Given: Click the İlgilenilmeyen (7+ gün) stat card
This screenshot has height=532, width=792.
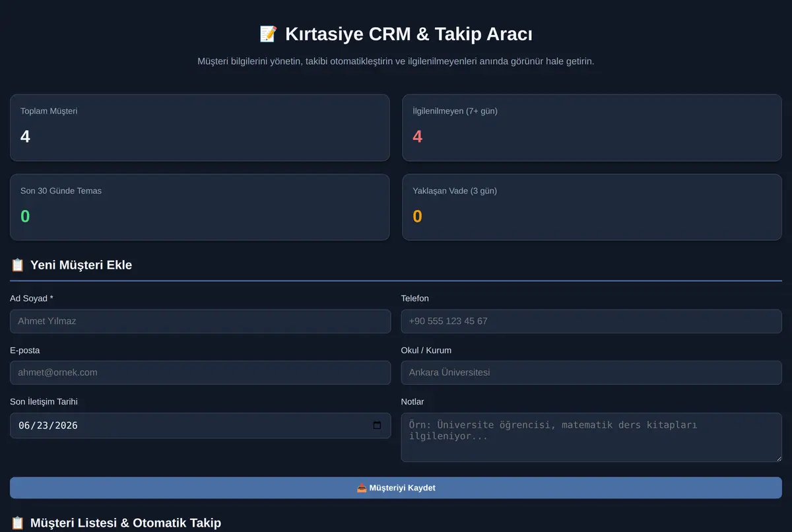Looking at the screenshot, I should (x=592, y=127).
